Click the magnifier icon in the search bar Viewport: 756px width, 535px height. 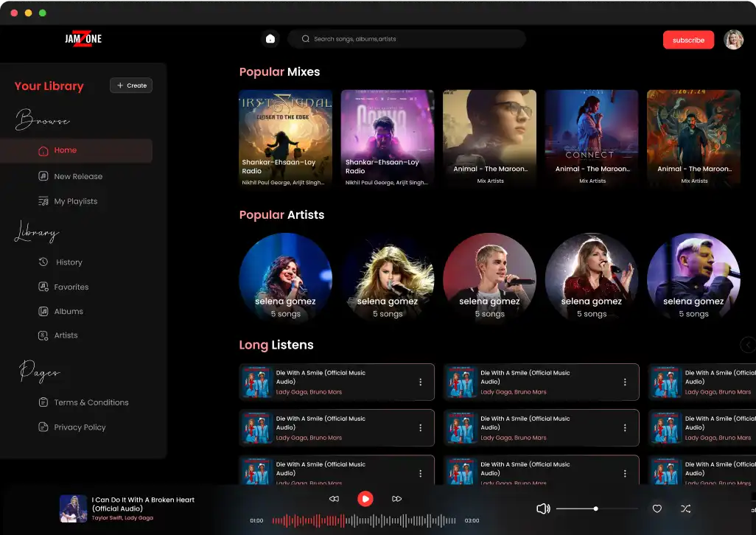tap(305, 38)
